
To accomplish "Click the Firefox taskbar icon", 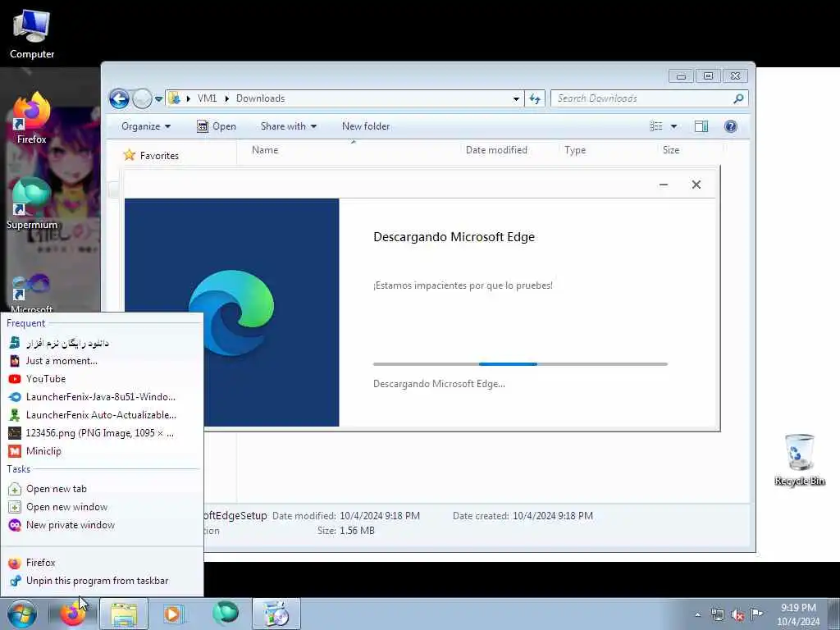I will tap(72, 614).
